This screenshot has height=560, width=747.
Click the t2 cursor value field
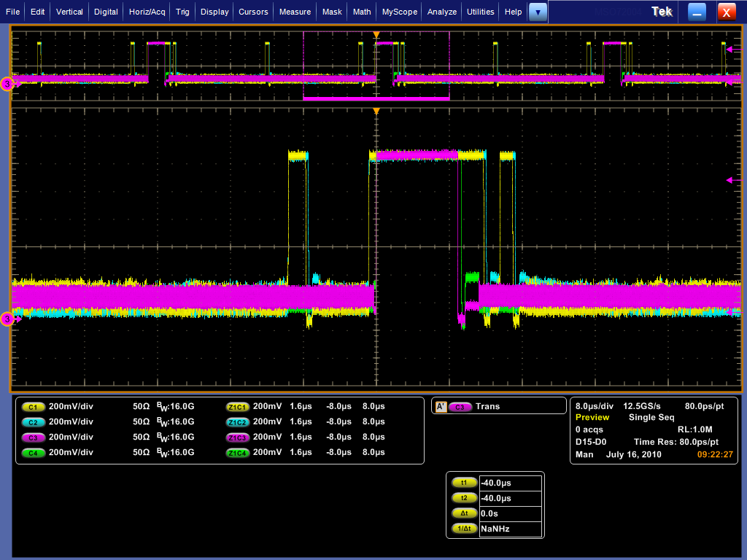[x=510, y=498]
